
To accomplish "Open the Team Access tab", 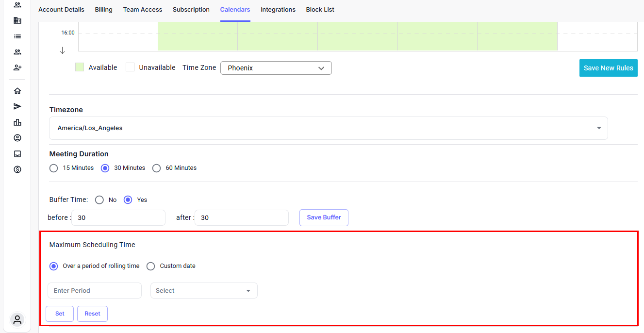I will point(143,10).
